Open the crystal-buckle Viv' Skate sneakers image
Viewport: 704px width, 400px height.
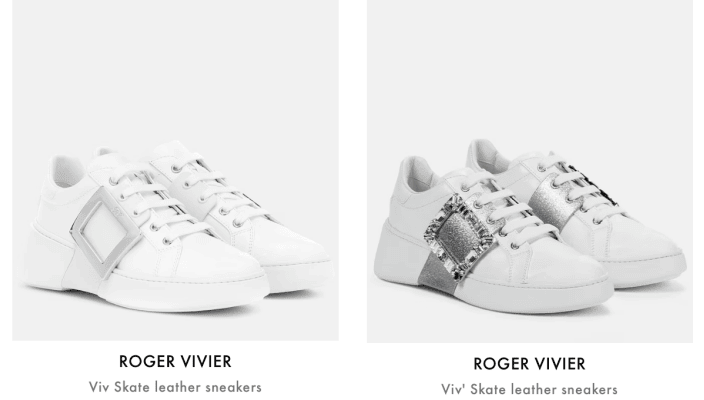click(530, 171)
